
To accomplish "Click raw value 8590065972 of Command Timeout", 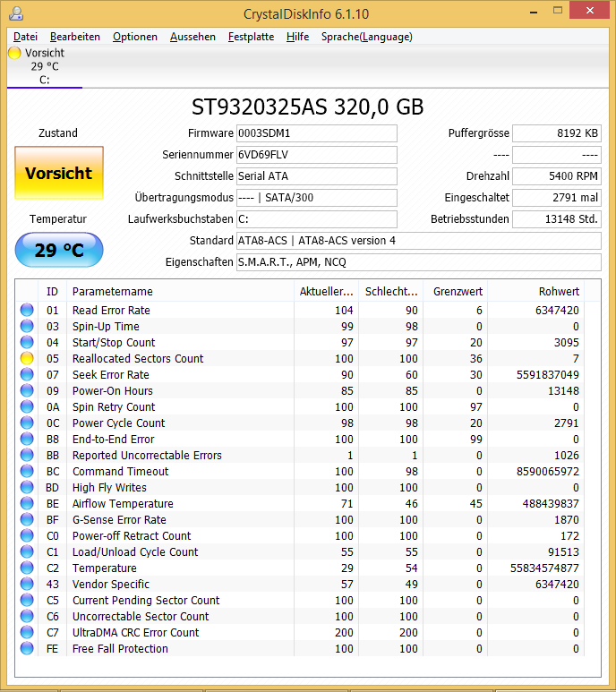I will pos(548,472).
